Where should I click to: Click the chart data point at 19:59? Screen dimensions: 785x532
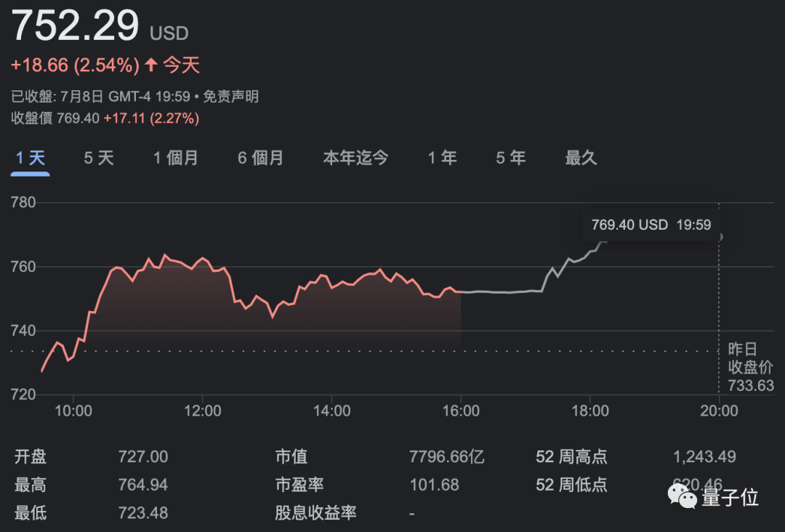pyautogui.click(x=720, y=236)
